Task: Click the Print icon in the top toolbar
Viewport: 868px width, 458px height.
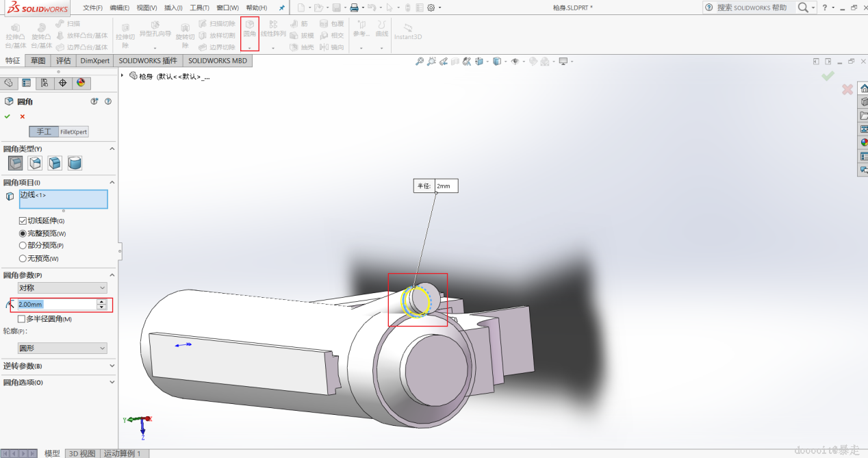Action: (x=354, y=8)
